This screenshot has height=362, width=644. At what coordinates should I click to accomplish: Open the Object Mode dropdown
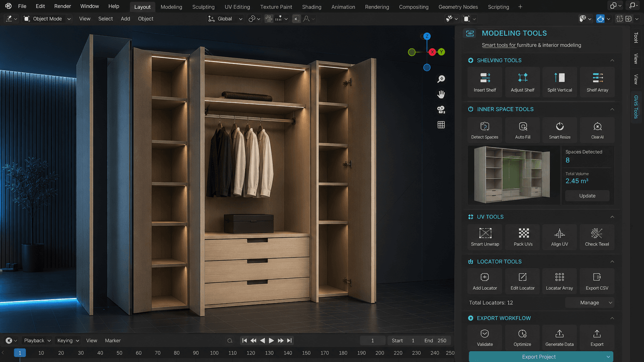point(47,18)
